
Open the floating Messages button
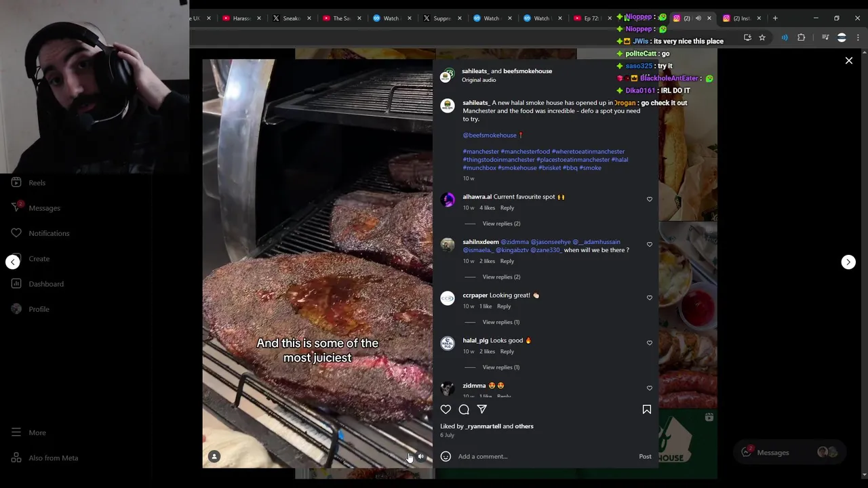tap(789, 453)
